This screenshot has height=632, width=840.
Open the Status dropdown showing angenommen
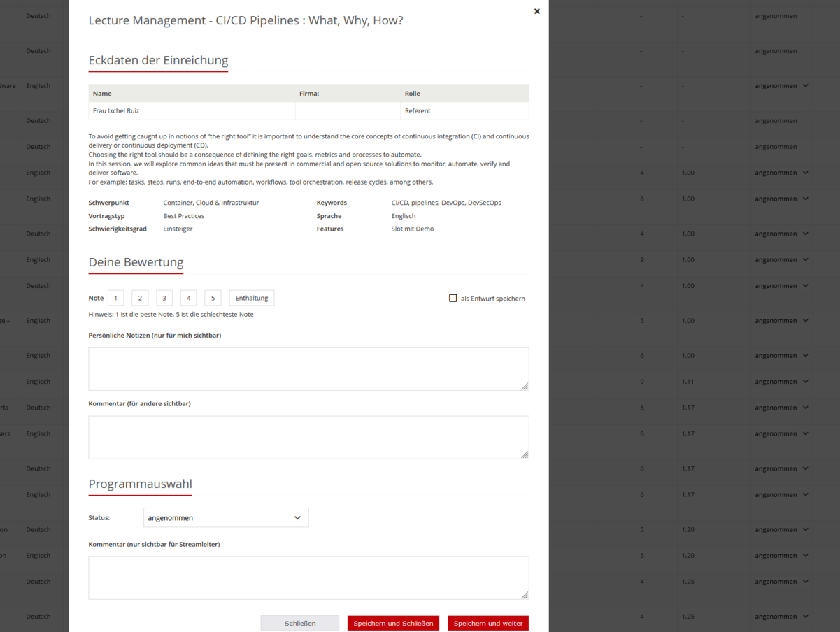pyautogui.click(x=225, y=517)
